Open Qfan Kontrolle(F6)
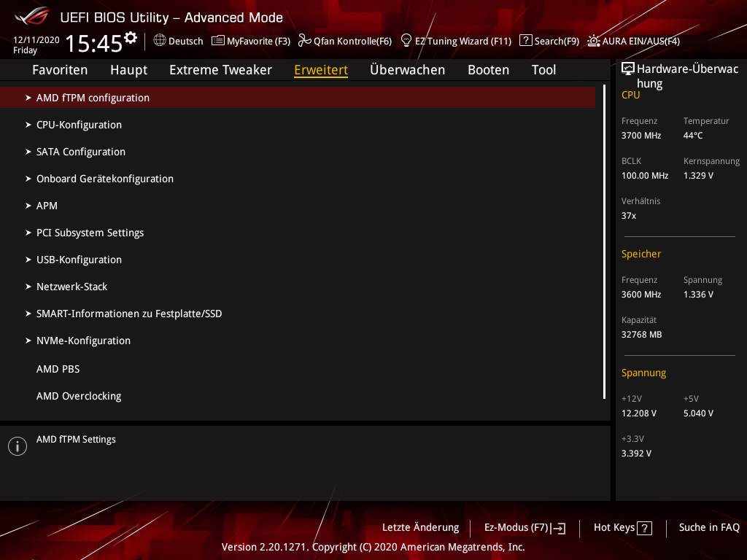 (x=352, y=41)
